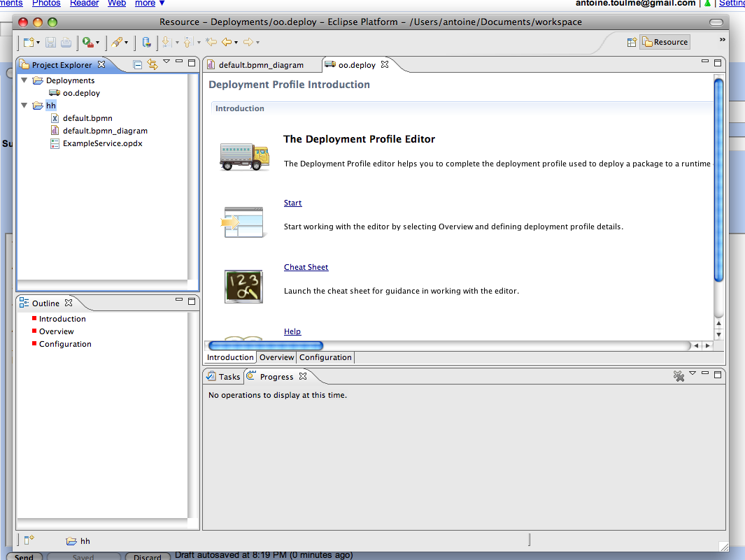This screenshot has width=745, height=560.
Task: Select Configuration in Outline
Action: click(x=65, y=344)
